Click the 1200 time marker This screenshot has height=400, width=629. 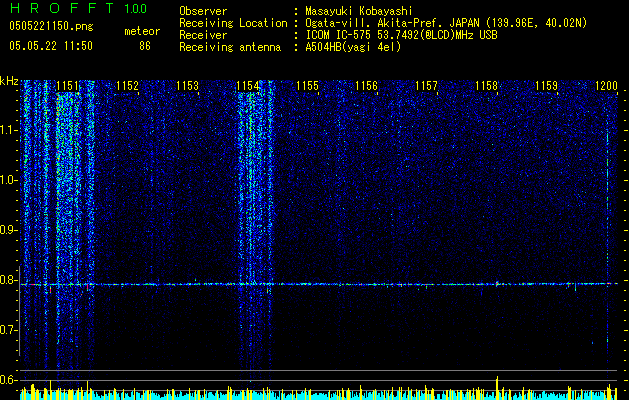pos(606,86)
